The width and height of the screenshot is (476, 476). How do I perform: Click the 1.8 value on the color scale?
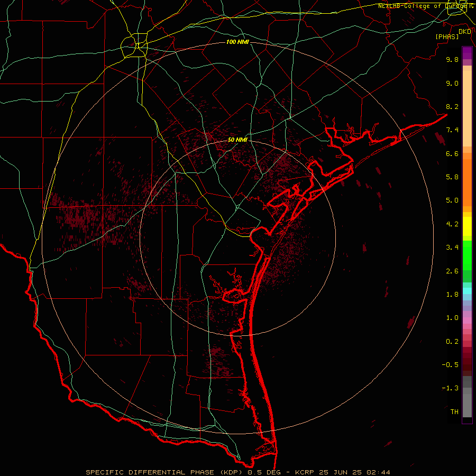point(452,295)
